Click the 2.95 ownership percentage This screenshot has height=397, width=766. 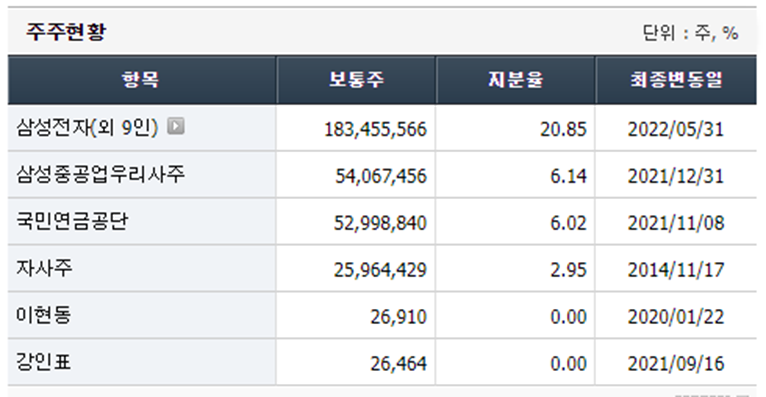coord(568,270)
